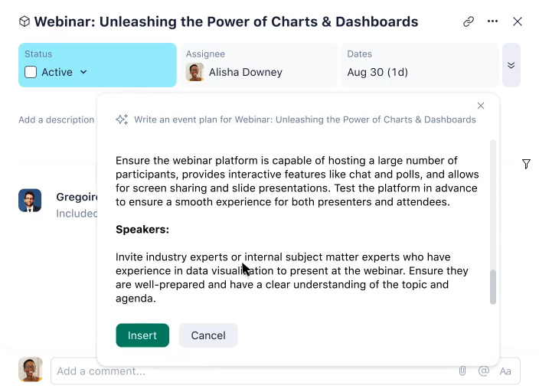Open the comment filter funnel icon
Image resolution: width=539 pixels, height=392 pixels.
[526, 164]
